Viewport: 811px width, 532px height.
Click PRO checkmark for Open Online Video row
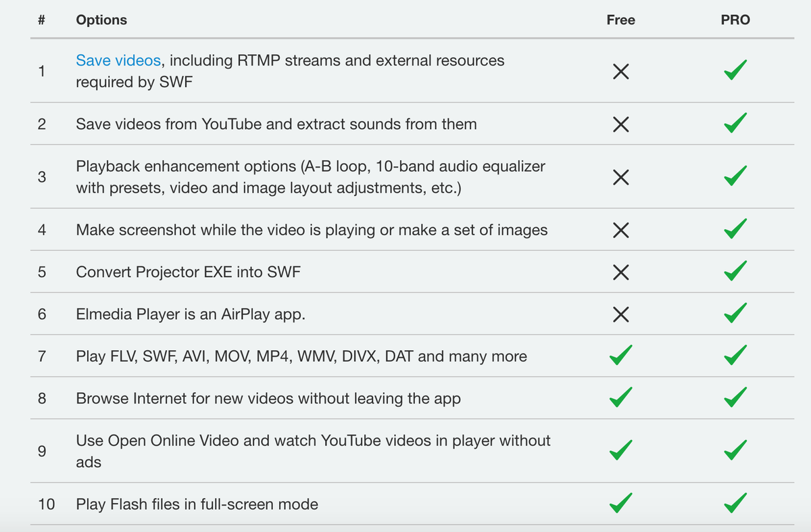735,451
